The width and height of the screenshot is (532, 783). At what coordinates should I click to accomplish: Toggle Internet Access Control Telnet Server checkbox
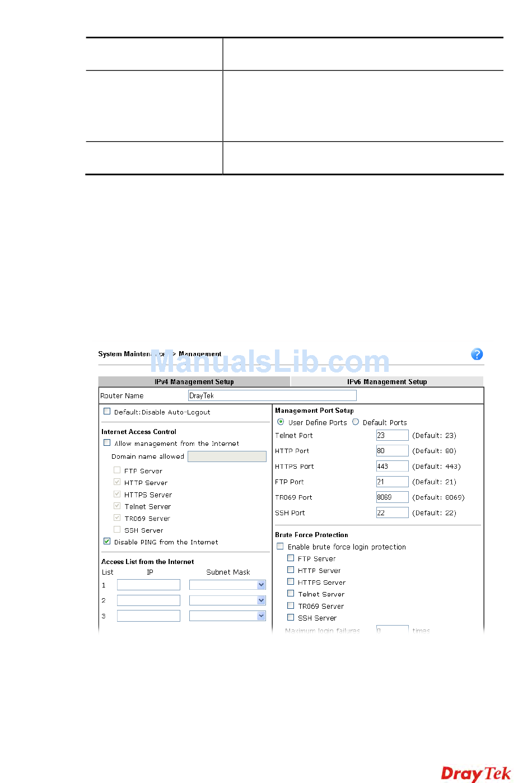click(x=117, y=506)
